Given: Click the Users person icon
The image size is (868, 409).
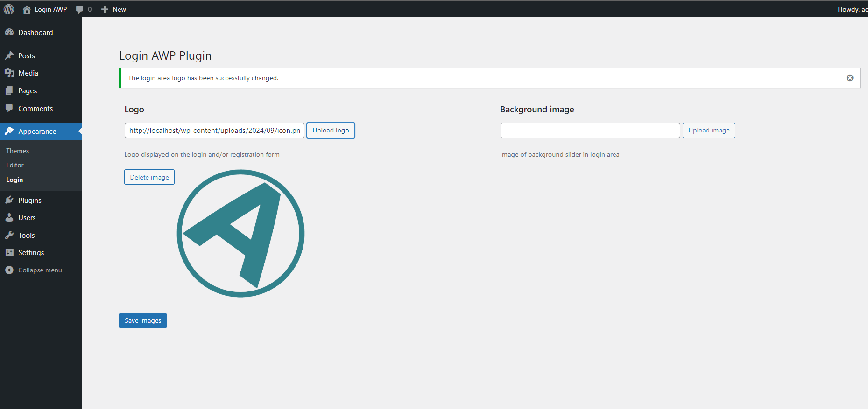Looking at the screenshot, I should 9,218.
